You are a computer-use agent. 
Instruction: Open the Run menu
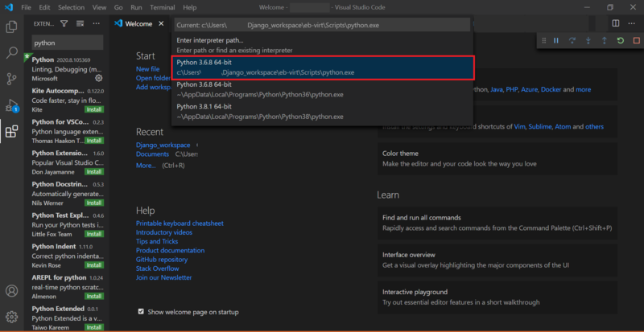(136, 7)
